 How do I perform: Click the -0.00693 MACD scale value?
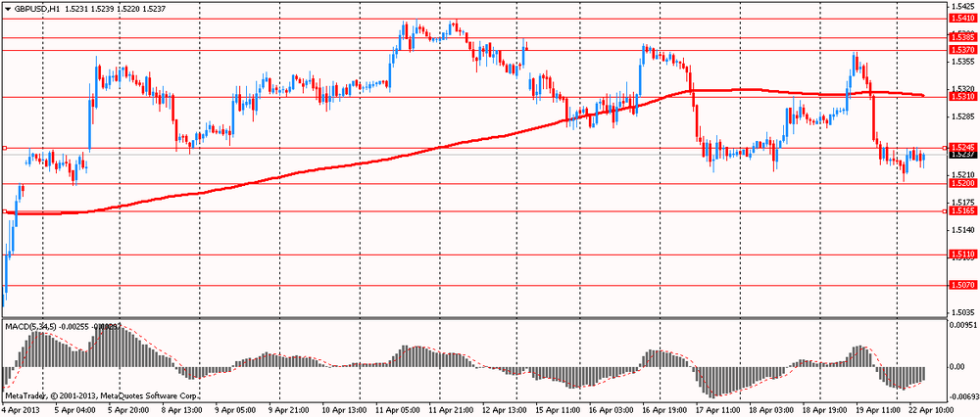click(x=963, y=396)
